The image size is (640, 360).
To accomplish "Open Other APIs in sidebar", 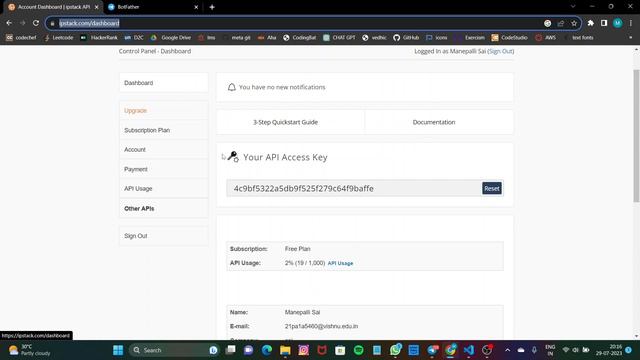I will (x=164, y=209).
